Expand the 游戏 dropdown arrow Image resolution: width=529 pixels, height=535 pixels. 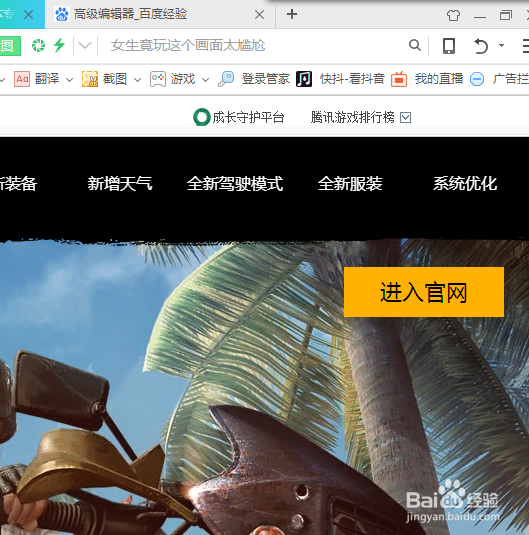[205, 80]
